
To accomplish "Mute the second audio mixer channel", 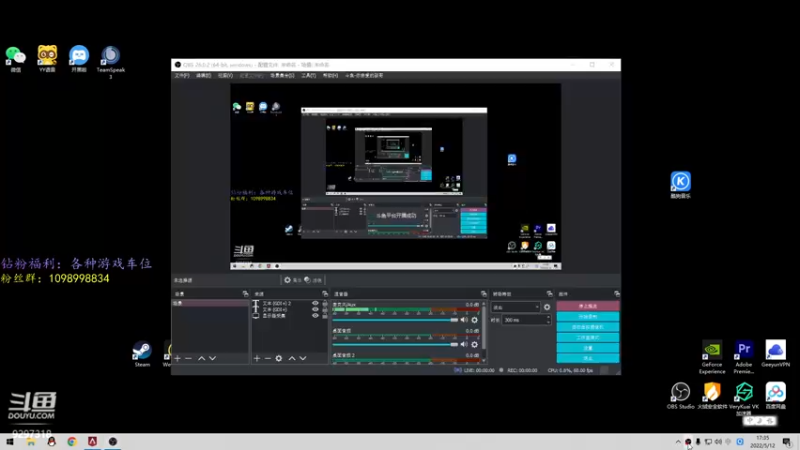I will [x=464, y=344].
